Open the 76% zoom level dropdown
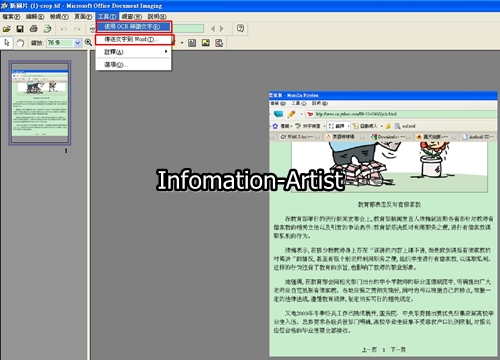Viewport: 500px width, 360px height. click(78, 43)
